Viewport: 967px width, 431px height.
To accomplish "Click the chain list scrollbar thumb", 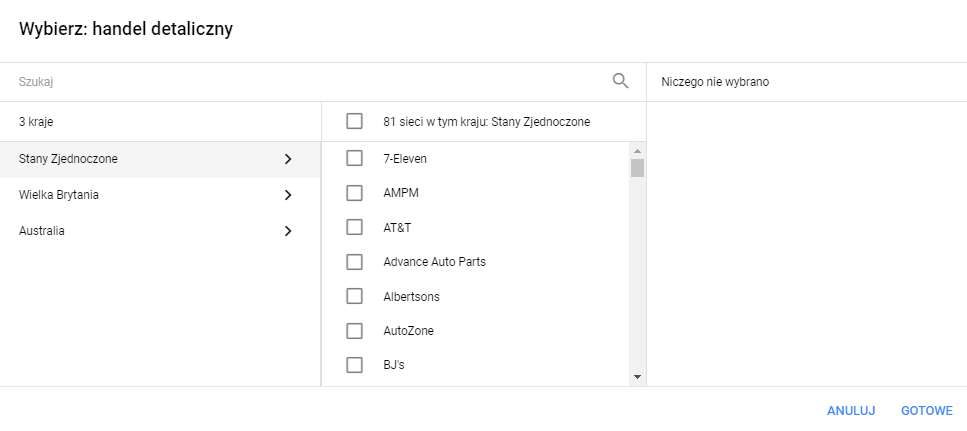I will (x=638, y=168).
